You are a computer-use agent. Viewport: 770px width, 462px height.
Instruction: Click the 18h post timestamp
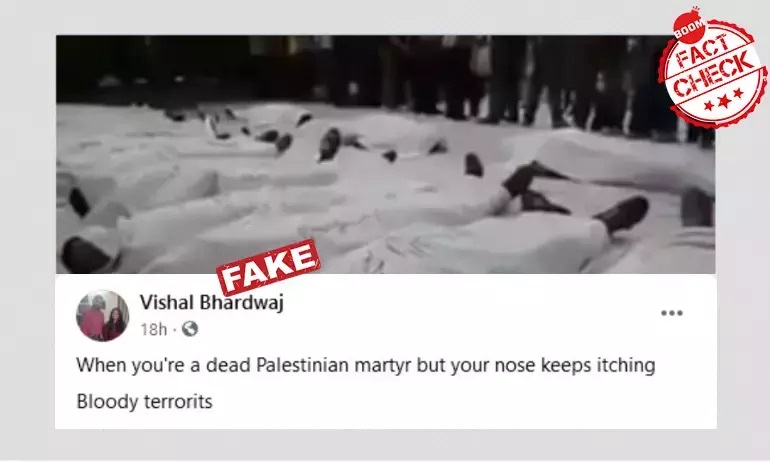tap(154, 329)
